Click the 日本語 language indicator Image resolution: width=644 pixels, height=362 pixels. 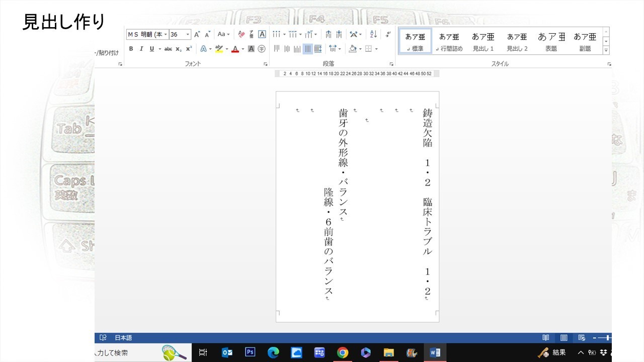123,338
